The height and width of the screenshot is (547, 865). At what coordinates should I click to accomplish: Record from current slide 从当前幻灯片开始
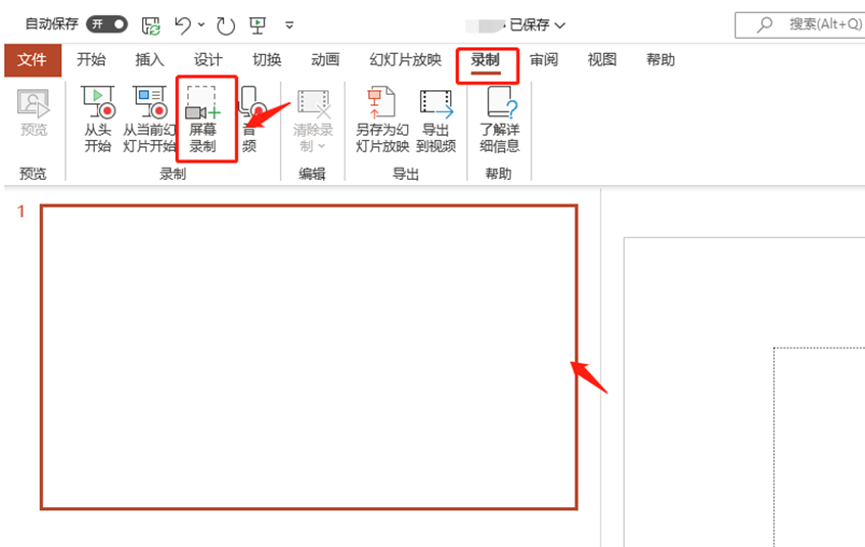(149, 119)
